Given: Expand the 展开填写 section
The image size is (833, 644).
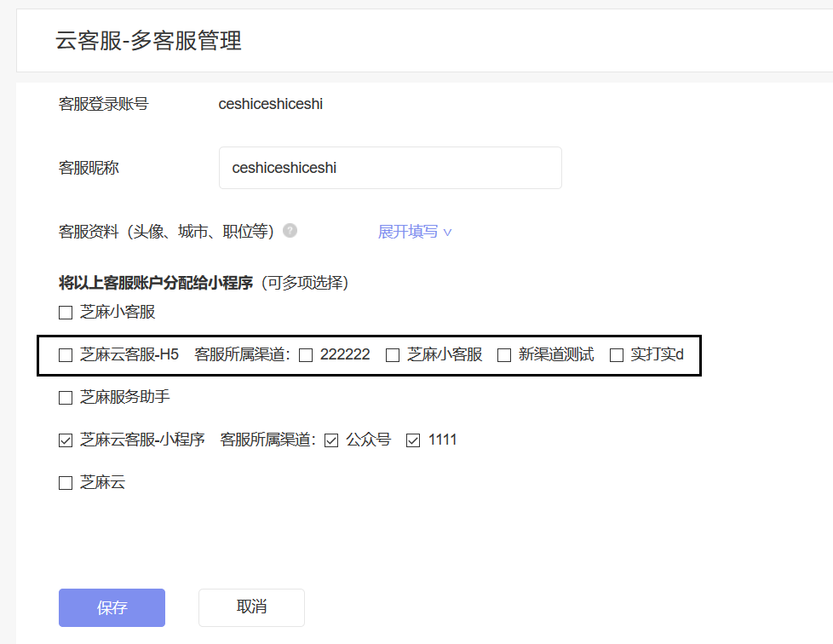Looking at the screenshot, I should 415,232.
